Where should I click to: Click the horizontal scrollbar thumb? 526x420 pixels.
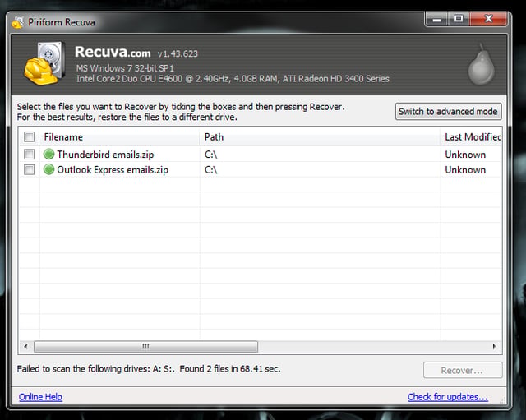click(146, 347)
